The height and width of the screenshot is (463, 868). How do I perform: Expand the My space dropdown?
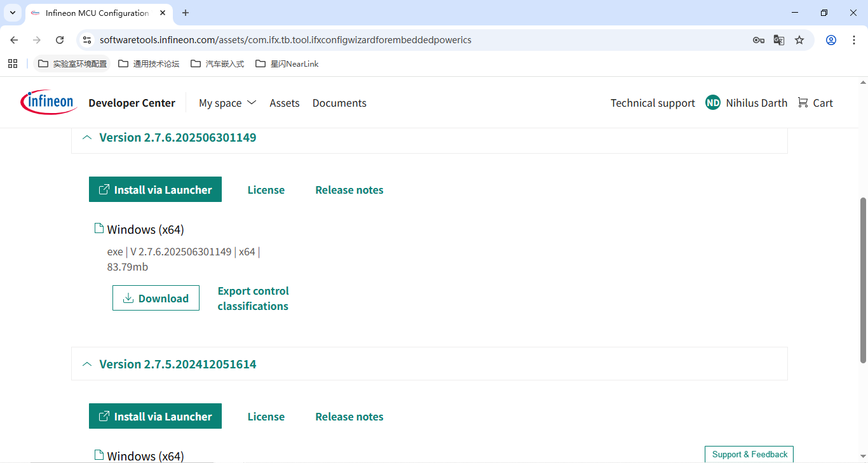[x=227, y=103]
